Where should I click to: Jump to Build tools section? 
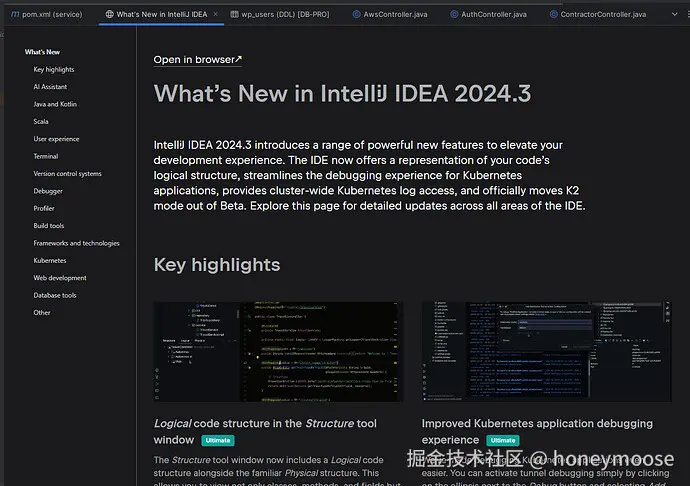pos(49,225)
